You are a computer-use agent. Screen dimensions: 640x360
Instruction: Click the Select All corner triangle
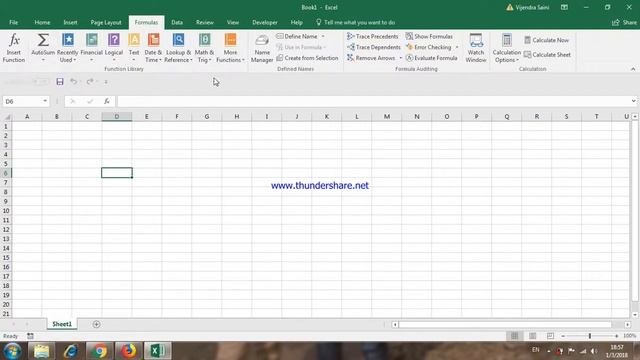point(7,117)
